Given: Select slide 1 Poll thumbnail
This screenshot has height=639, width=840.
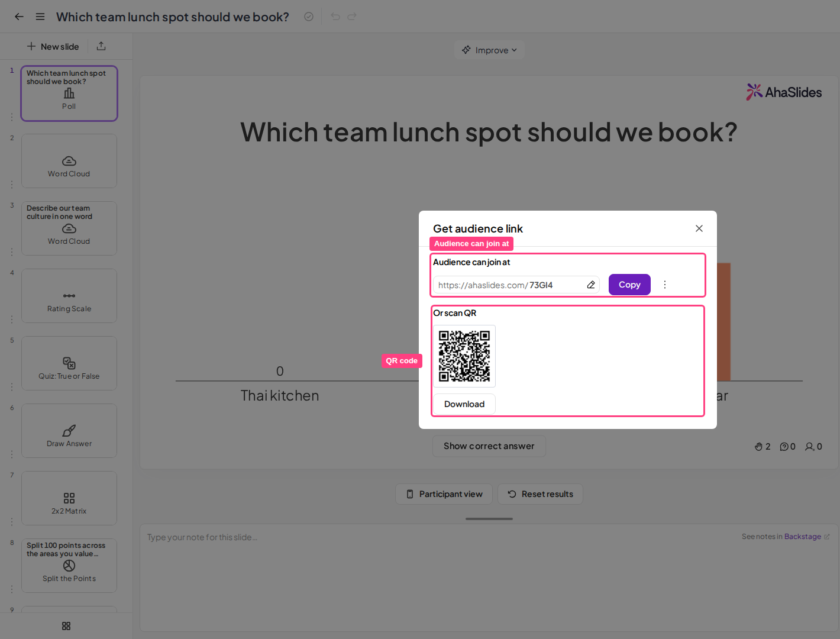Looking at the screenshot, I should coord(69,93).
